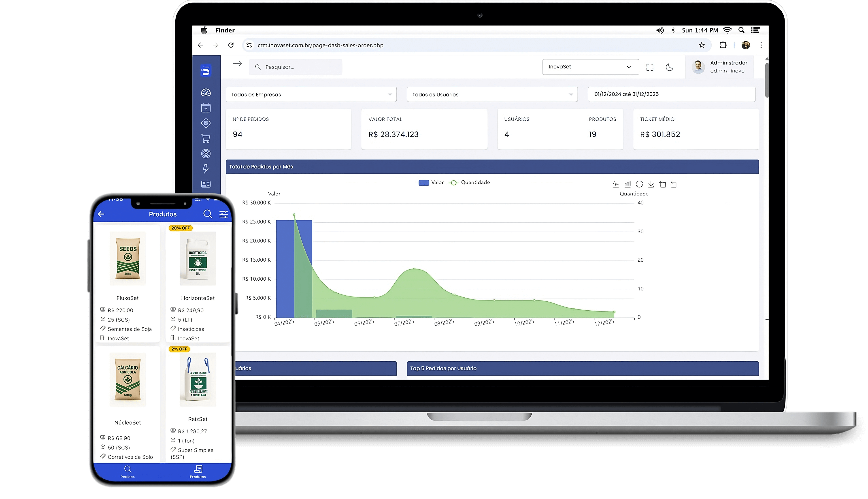Click the lightning bolt sidebar icon
868x499 pixels.
(x=206, y=169)
